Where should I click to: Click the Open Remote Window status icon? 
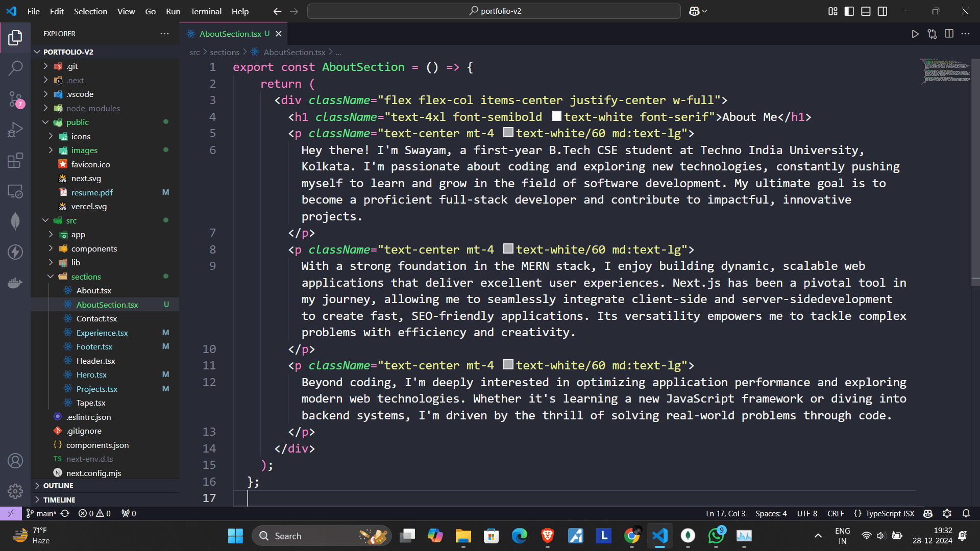point(11,513)
